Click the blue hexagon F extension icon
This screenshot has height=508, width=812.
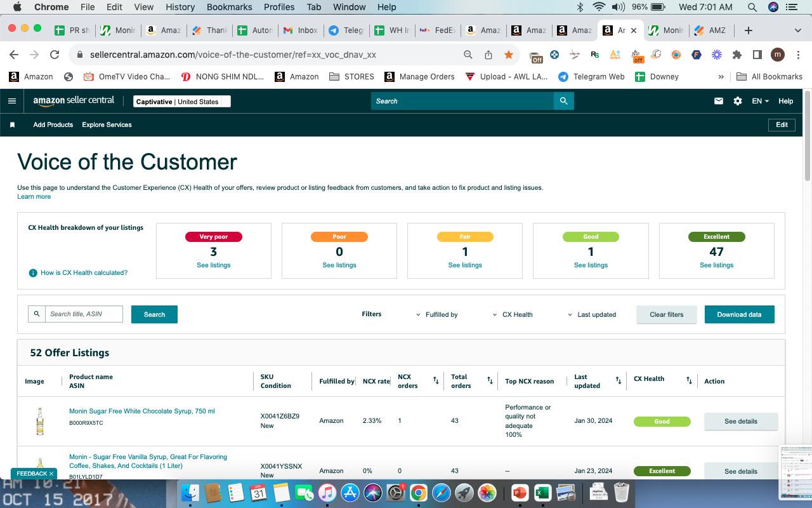(x=697, y=55)
